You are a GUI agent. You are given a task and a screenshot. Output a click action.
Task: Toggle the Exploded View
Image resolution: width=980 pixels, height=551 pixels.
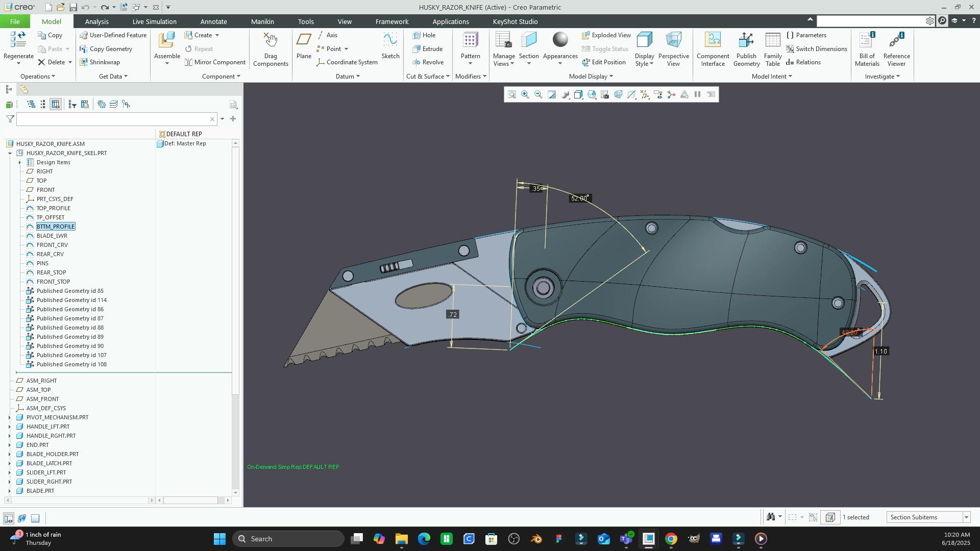point(606,35)
